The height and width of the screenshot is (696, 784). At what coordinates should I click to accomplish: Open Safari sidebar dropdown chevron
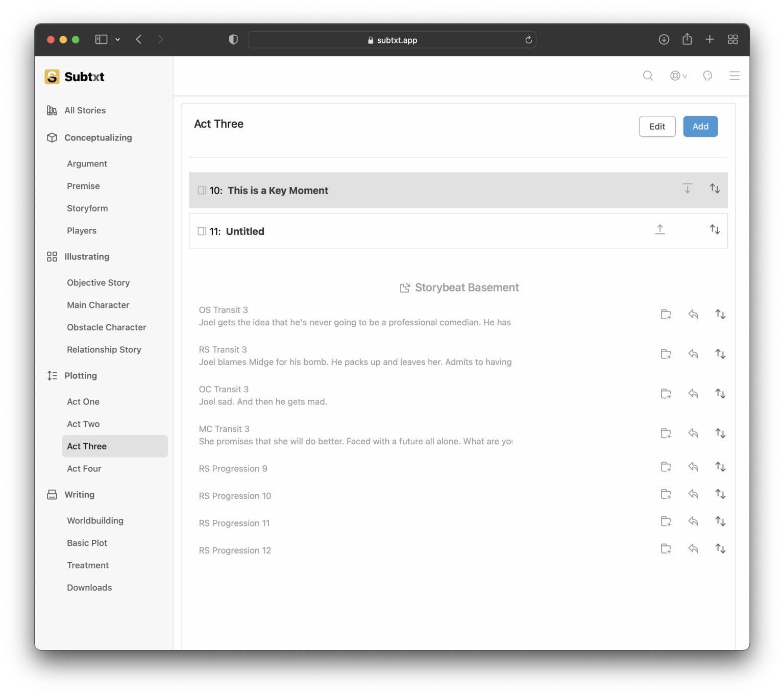pyautogui.click(x=118, y=39)
